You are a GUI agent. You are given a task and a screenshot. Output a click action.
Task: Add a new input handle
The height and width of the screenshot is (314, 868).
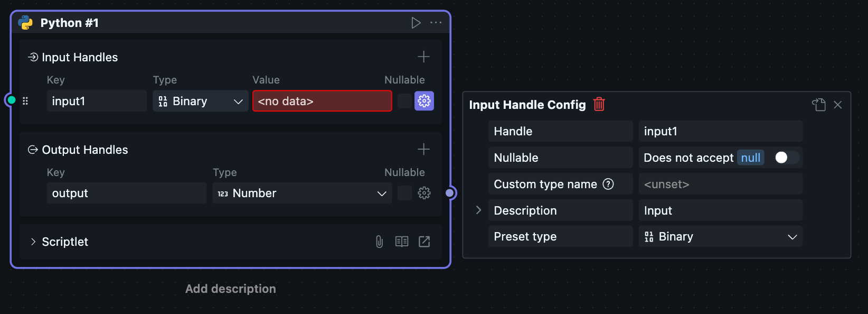tap(423, 57)
